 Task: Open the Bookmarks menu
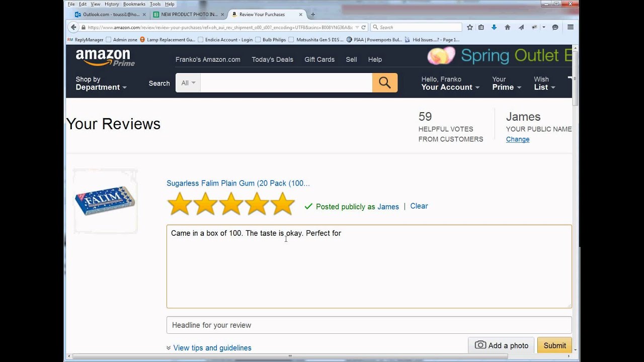click(x=134, y=4)
